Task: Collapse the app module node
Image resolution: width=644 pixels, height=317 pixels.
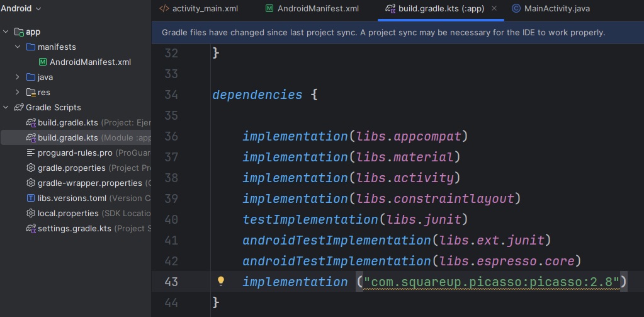Action: 6,32
